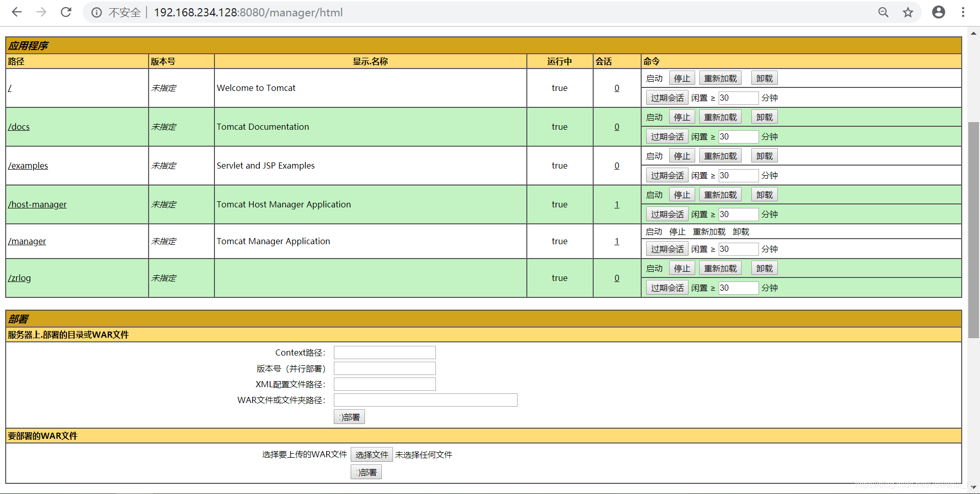Viewport: 980px width, 494px height.
Task: Click 选择文件 to choose WAR file
Action: coord(372,455)
